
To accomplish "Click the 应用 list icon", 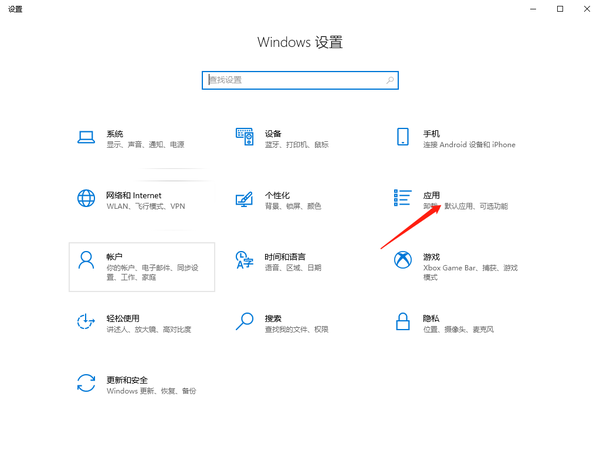I will 403,198.
